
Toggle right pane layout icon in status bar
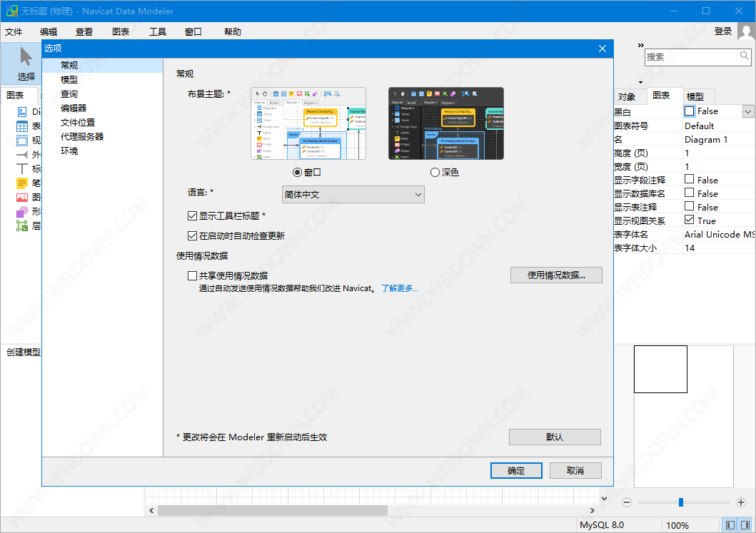pyautogui.click(x=745, y=525)
